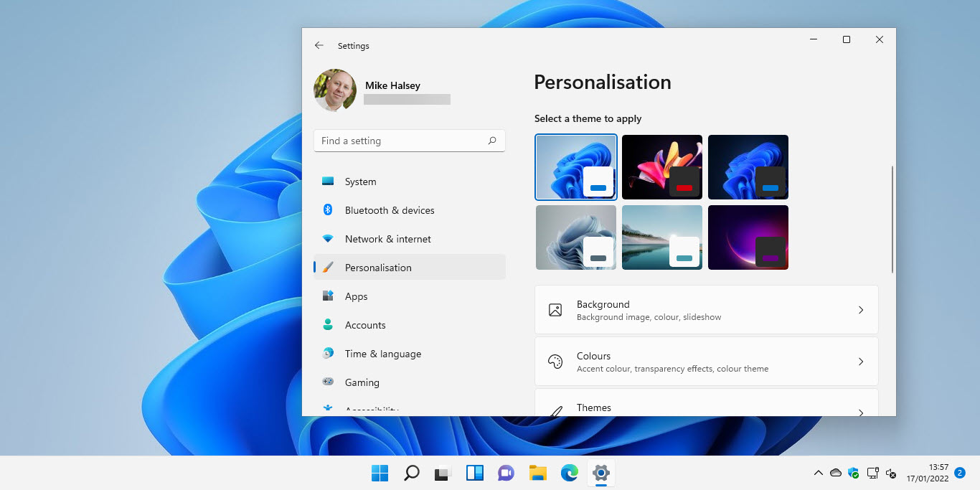Show hidden icons in the system tray
This screenshot has width=980, height=490.
(818, 473)
